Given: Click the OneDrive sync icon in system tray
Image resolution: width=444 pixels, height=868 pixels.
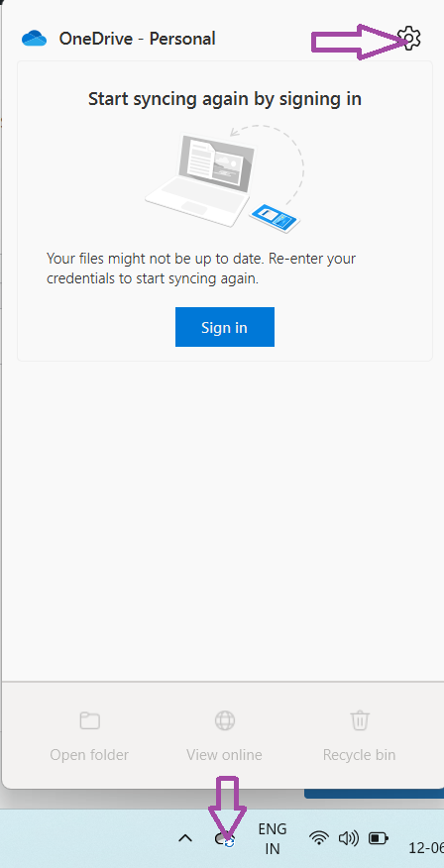Looking at the screenshot, I should pyautogui.click(x=225, y=839).
